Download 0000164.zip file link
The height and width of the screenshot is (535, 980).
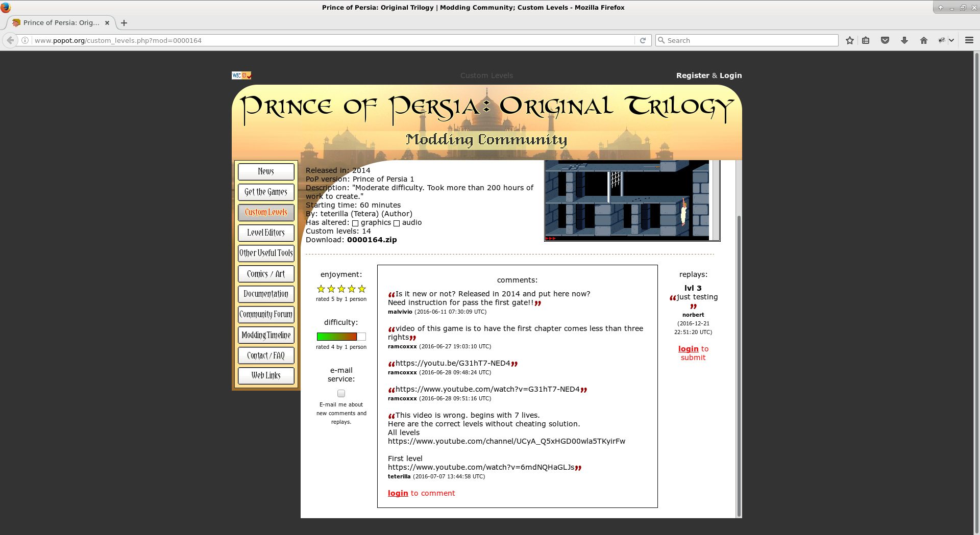pos(372,240)
